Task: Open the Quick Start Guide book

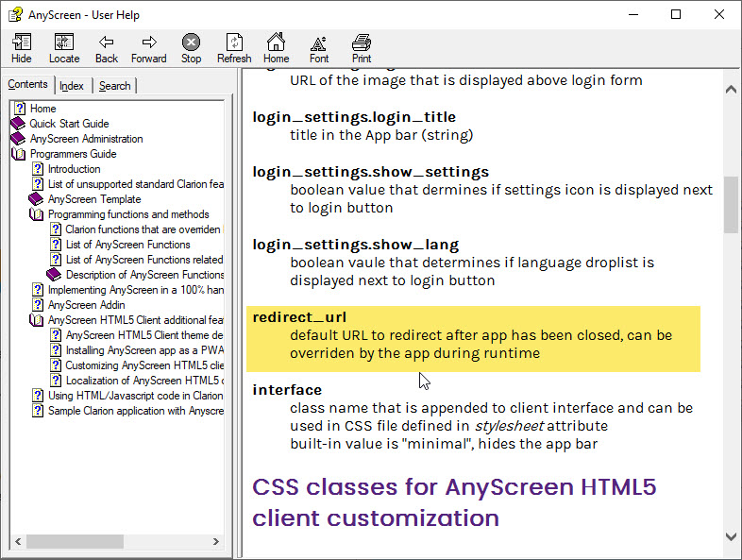Action: tap(69, 124)
